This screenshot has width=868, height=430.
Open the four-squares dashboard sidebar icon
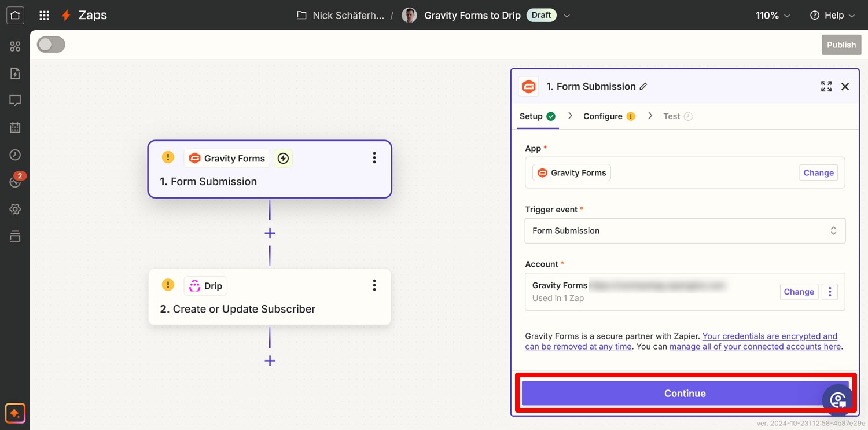click(x=15, y=46)
